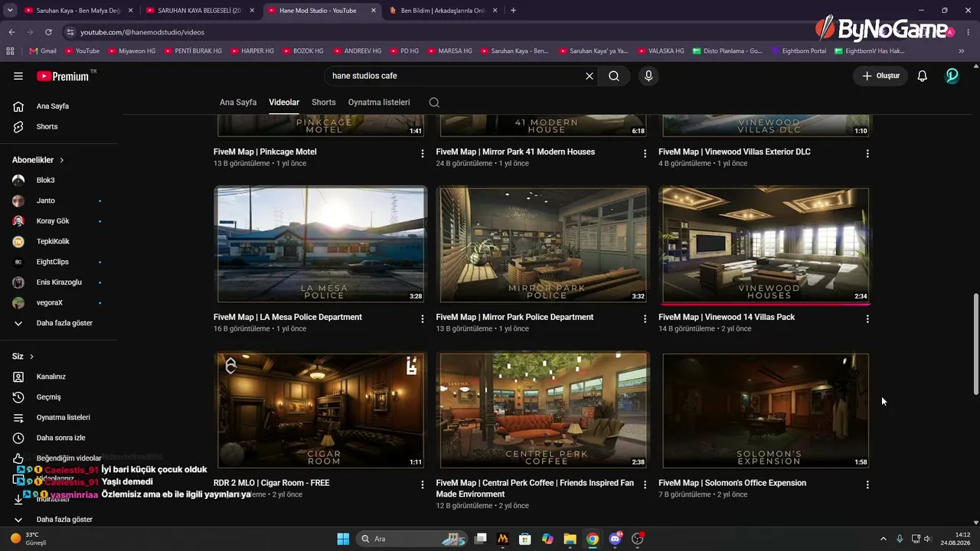Click the browser reload button
980x551 pixels.
click(48, 32)
